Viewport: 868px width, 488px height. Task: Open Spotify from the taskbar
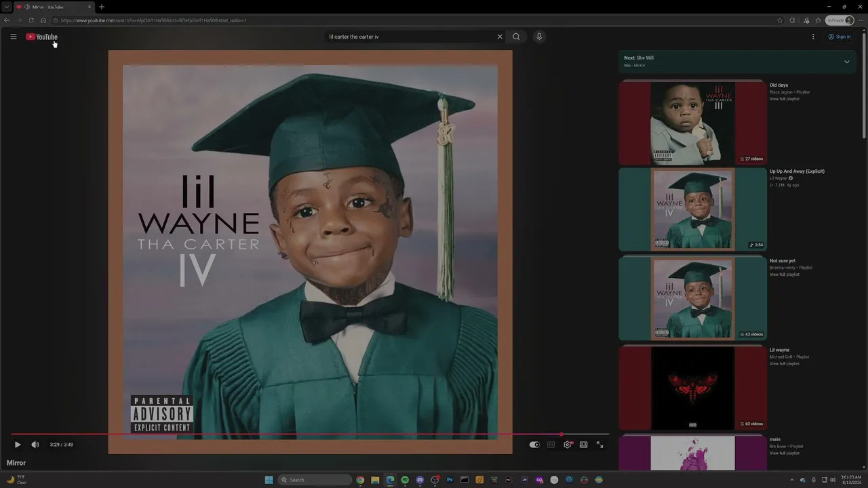[405, 480]
